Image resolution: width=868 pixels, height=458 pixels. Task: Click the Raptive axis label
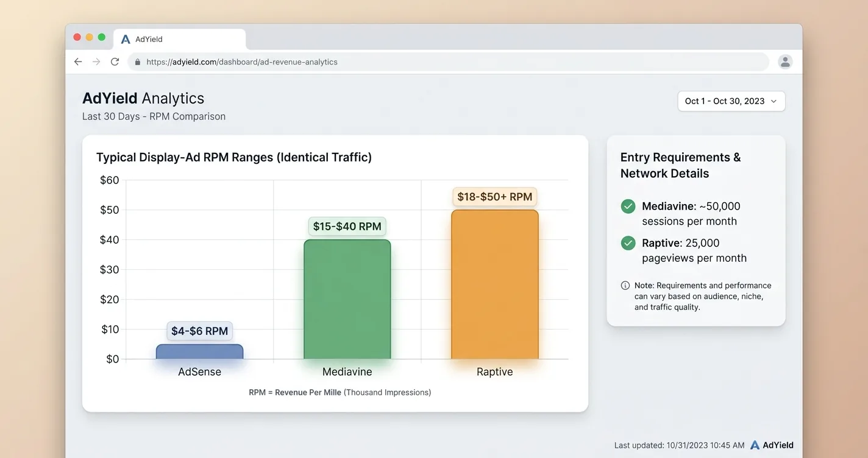tap(494, 372)
